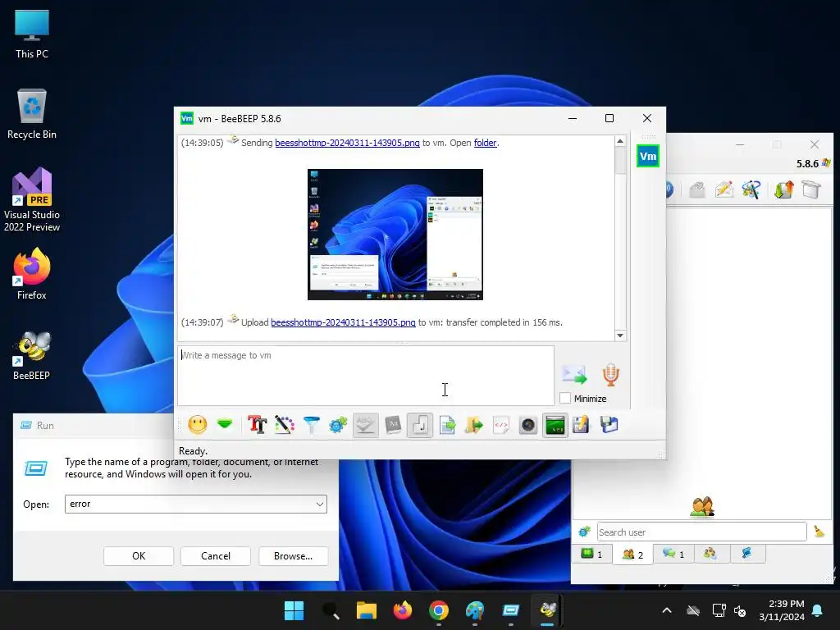Click the screenshot thumbnail in the chat
Image resolution: width=840 pixels, height=630 pixels.
pos(395,235)
